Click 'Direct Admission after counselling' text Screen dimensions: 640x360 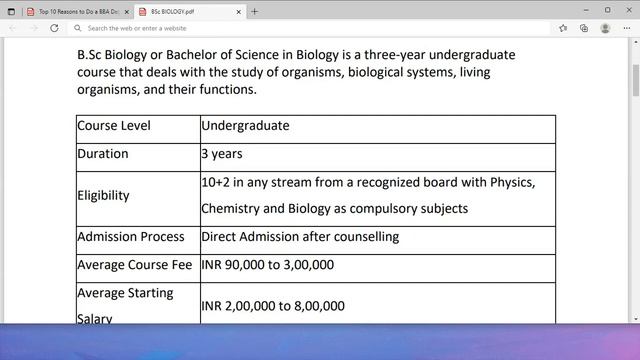[300, 237]
